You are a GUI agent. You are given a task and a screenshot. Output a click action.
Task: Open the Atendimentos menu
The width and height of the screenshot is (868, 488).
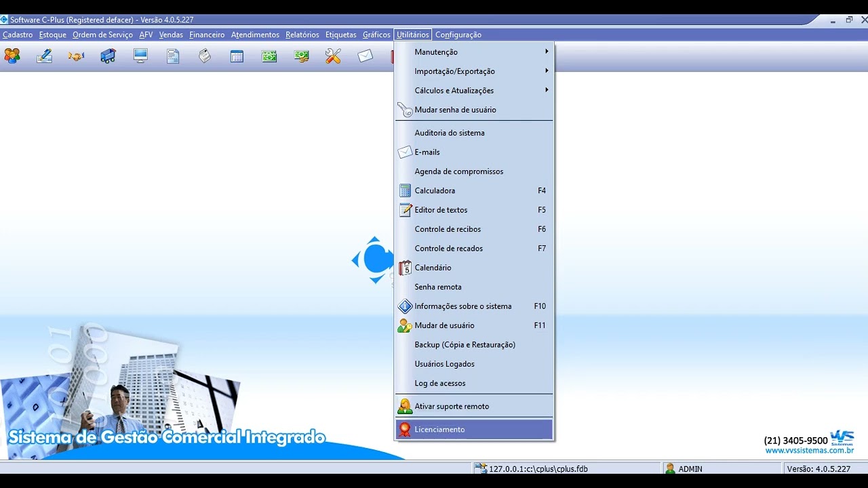tap(255, 35)
